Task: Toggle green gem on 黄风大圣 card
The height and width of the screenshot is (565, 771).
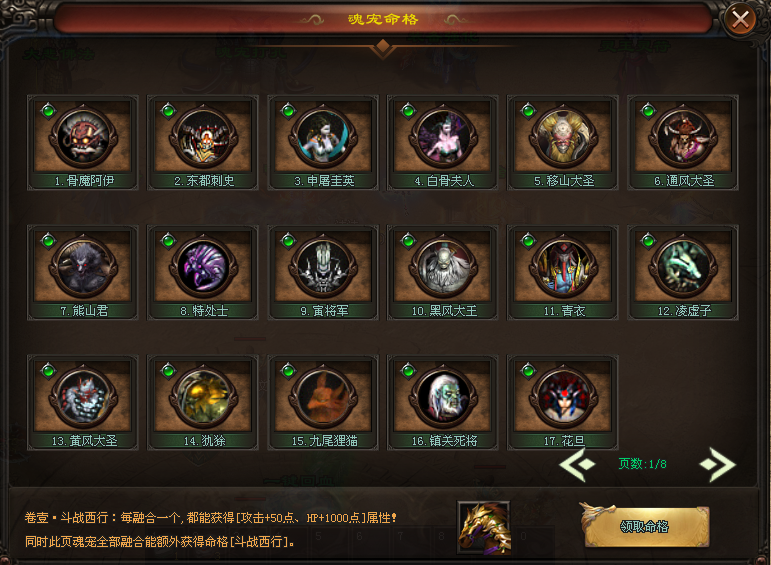Action: tap(48, 371)
